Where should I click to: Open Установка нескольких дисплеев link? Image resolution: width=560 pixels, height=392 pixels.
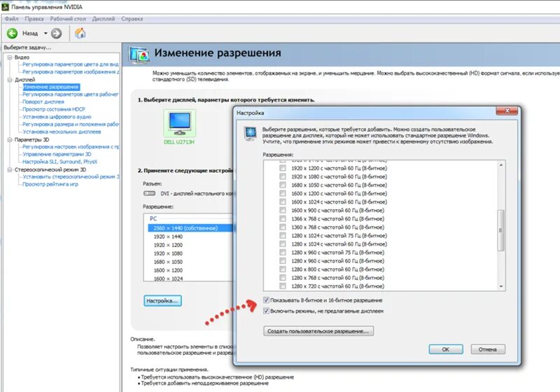point(62,132)
